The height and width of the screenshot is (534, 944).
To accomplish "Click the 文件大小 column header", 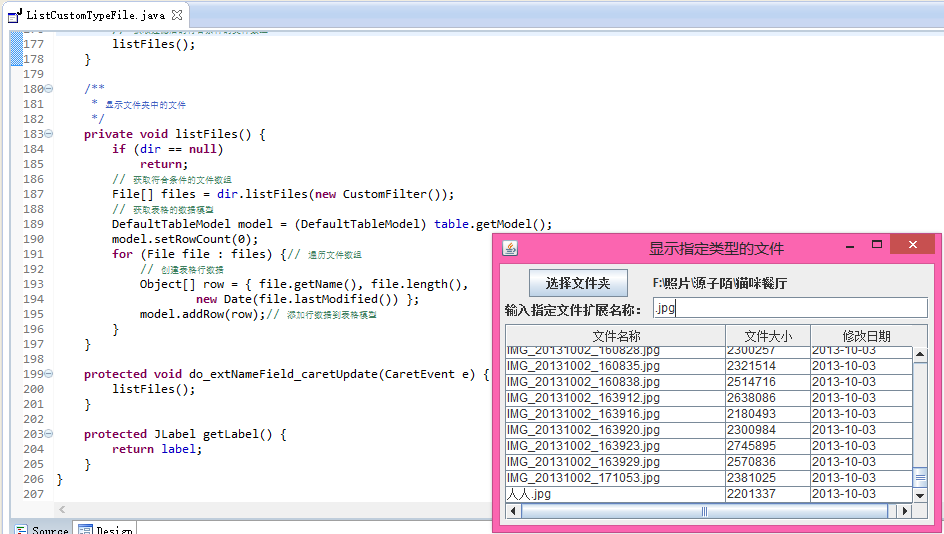I will coord(768,336).
